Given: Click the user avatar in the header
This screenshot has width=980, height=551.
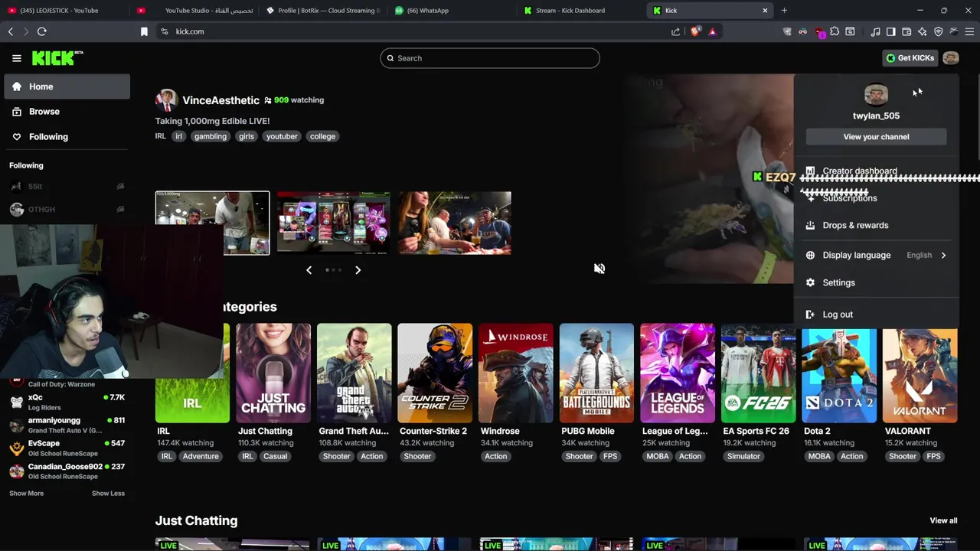Looking at the screenshot, I should [951, 58].
